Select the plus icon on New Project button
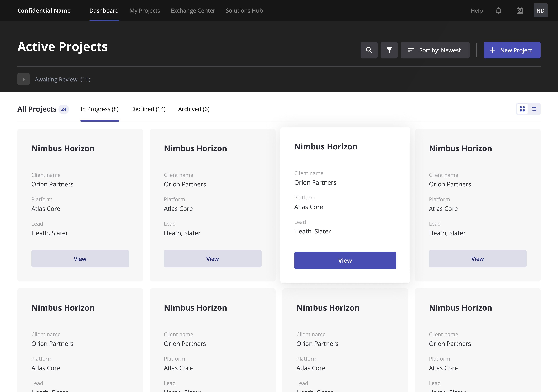Image resolution: width=558 pixels, height=392 pixels. click(x=492, y=50)
